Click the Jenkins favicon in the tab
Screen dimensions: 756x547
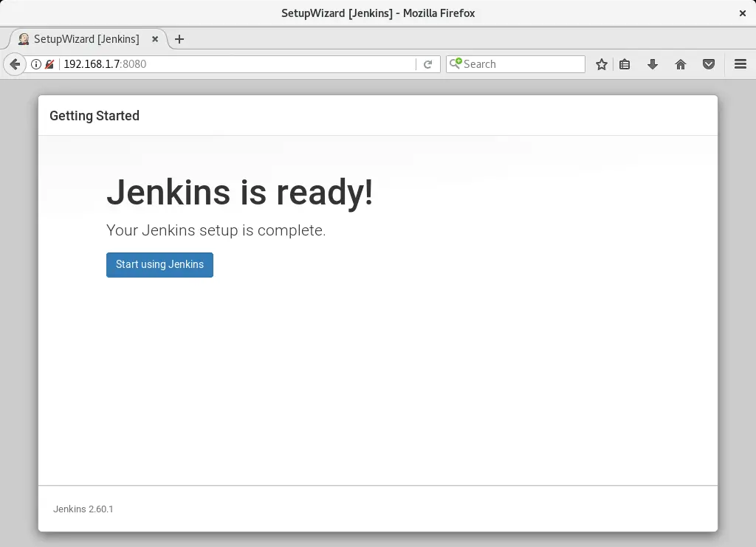(x=24, y=39)
